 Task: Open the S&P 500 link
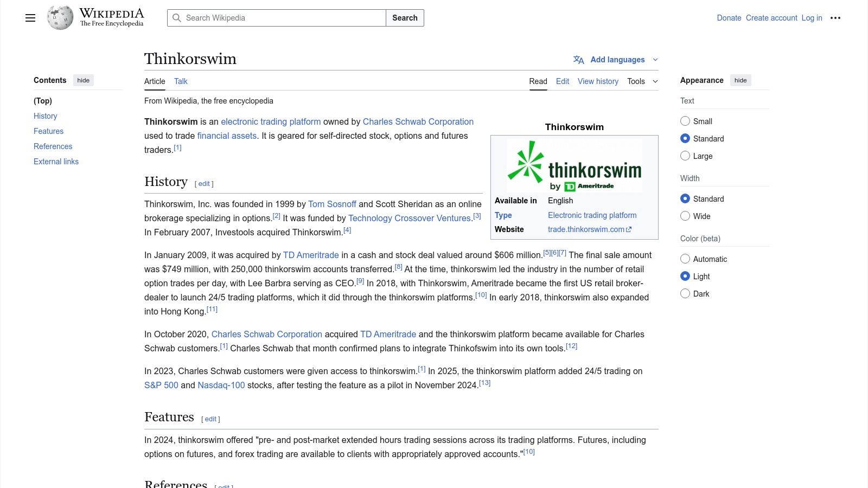click(x=161, y=385)
